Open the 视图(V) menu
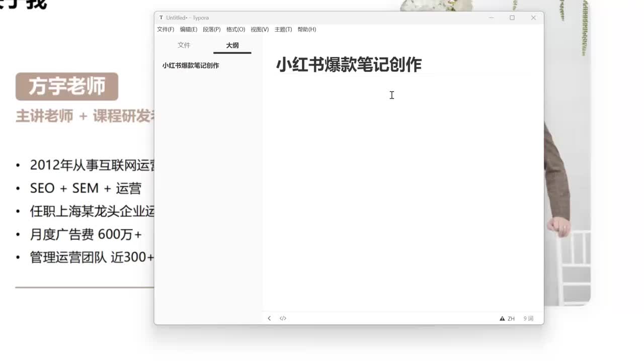The width and height of the screenshot is (644, 361). [x=260, y=30]
